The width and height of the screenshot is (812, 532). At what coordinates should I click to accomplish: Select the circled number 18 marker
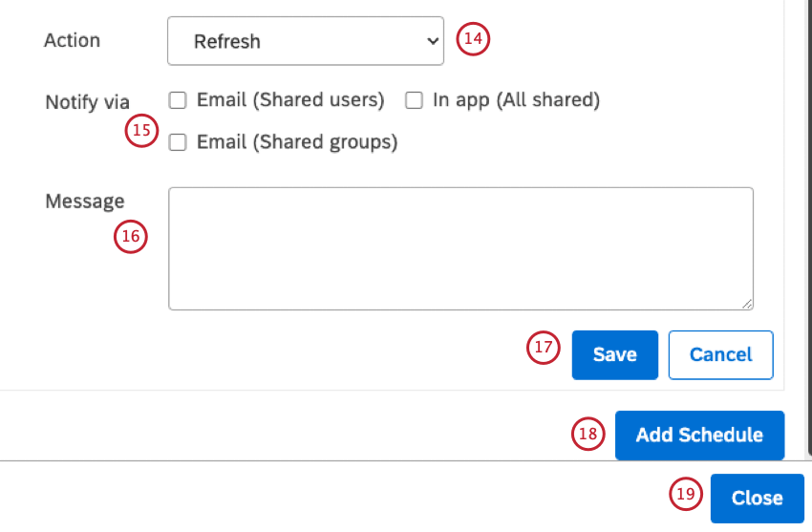[x=588, y=435]
